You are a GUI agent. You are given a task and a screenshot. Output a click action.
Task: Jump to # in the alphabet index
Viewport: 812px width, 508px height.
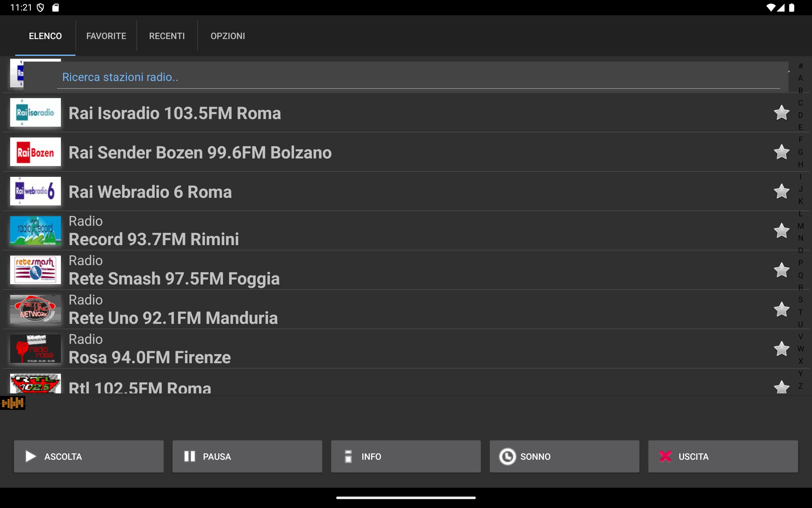pos(801,66)
